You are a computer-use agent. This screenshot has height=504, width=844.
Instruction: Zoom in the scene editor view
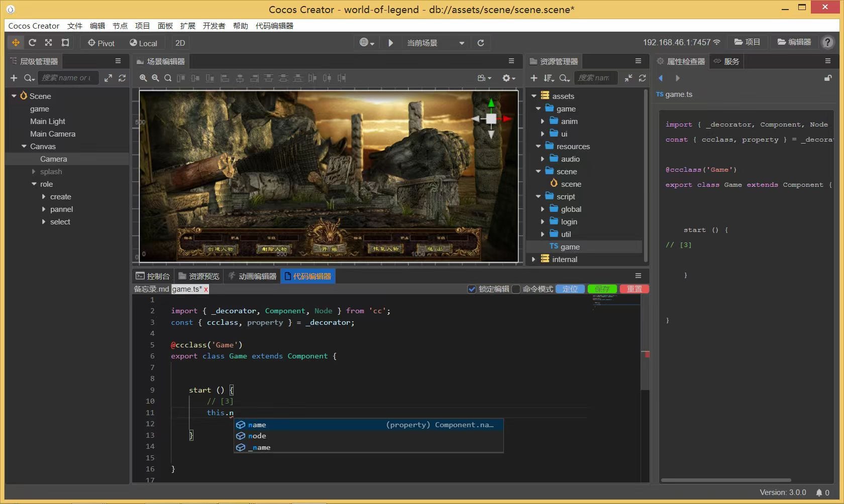[x=143, y=78]
